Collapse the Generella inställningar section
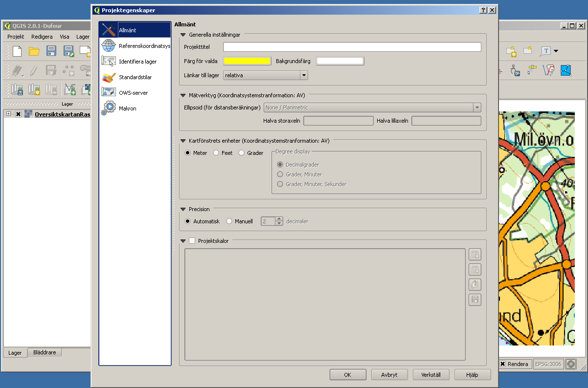 [183, 35]
